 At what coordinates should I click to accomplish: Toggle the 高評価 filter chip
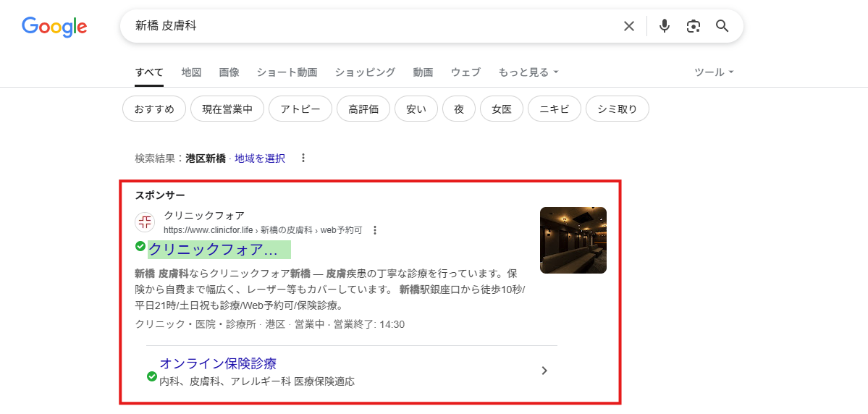point(363,109)
